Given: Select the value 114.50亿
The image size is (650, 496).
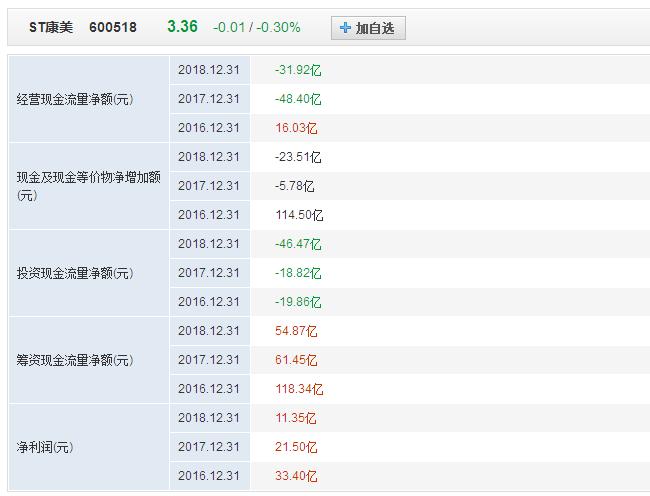Looking at the screenshot, I should [x=299, y=215].
